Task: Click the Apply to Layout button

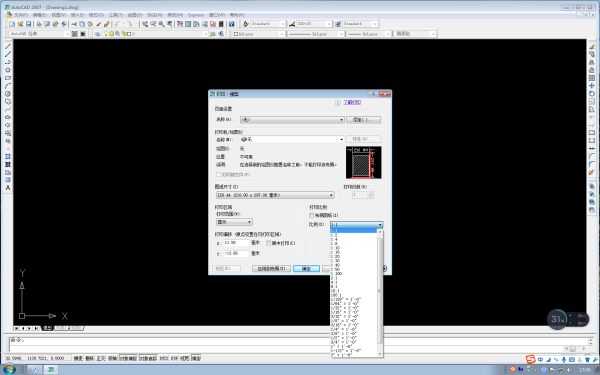Action: pos(271,269)
